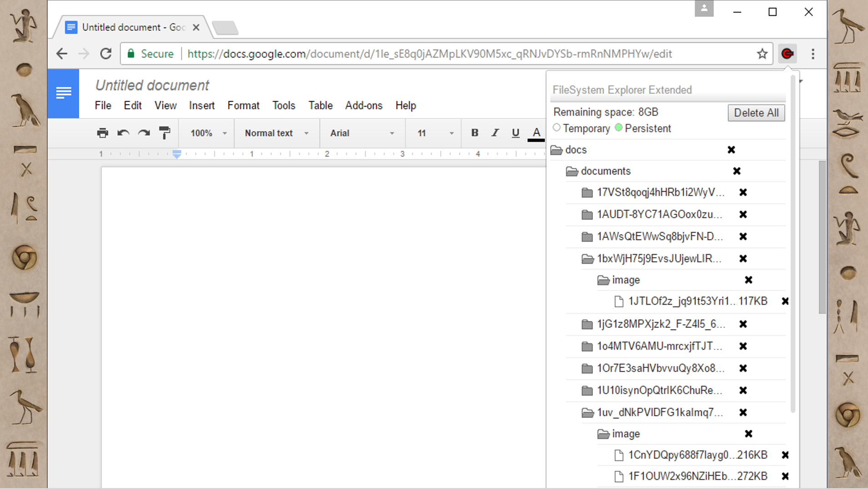Image resolution: width=868 pixels, height=489 pixels.
Task: Click the extension popup scrollbar
Action: (793, 244)
